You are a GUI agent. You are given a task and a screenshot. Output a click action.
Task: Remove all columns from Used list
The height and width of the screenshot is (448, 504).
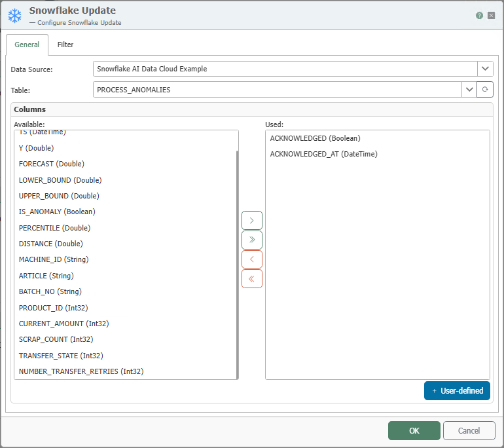click(252, 279)
